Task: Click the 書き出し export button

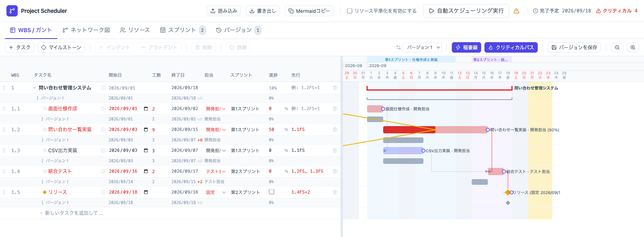Action: coord(263,11)
